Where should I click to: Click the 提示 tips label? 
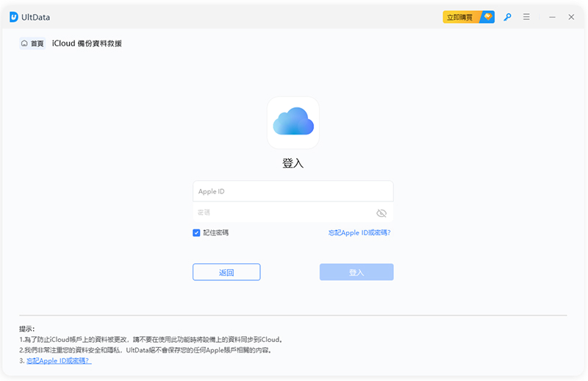tap(27, 329)
